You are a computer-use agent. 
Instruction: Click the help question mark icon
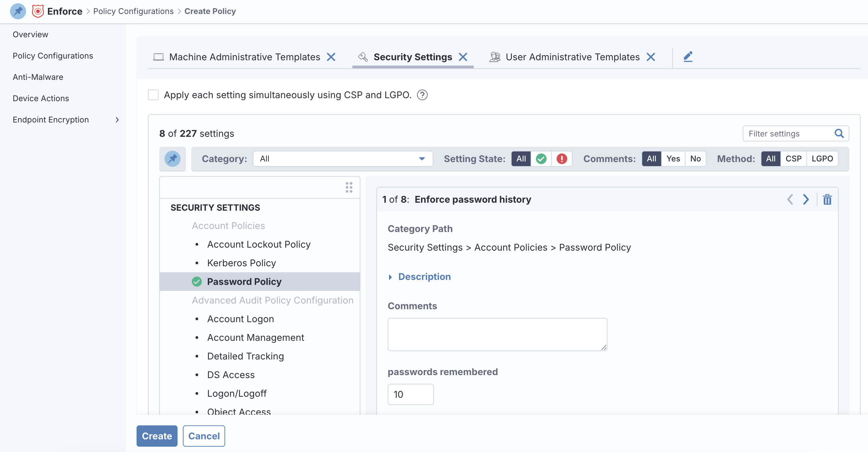pos(422,95)
